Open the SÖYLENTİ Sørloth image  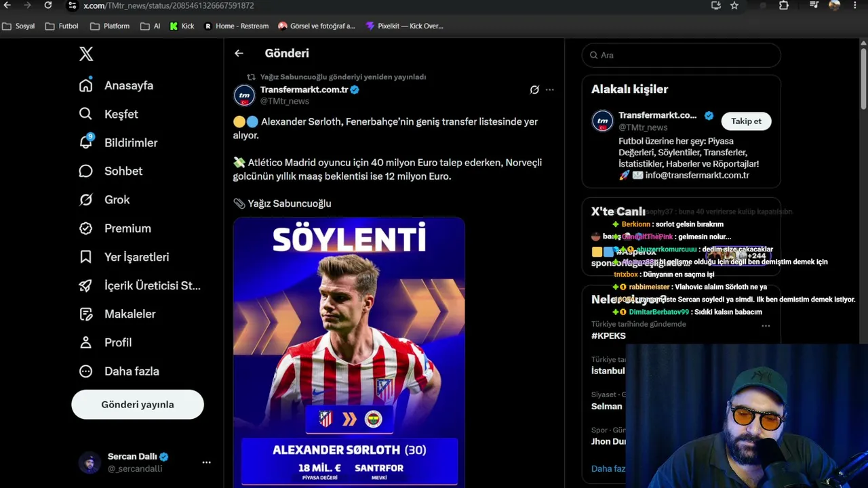349,352
